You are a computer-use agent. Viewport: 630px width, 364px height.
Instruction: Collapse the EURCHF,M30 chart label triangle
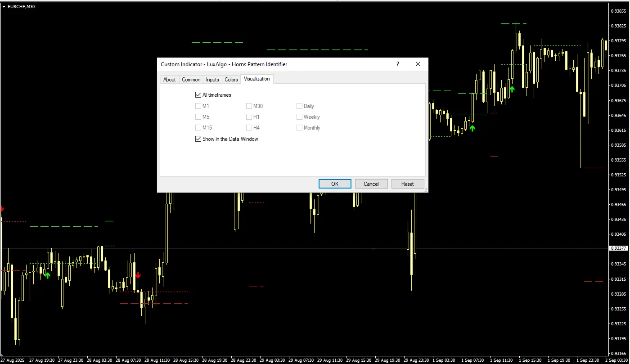point(4,6)
